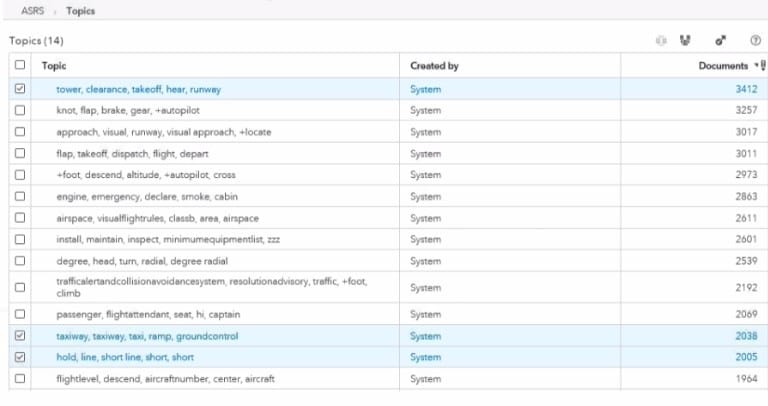This screenshot has height=406, width=768.
Task: Go to ASRS in the breadcrumb
Action: click(31, 11)
